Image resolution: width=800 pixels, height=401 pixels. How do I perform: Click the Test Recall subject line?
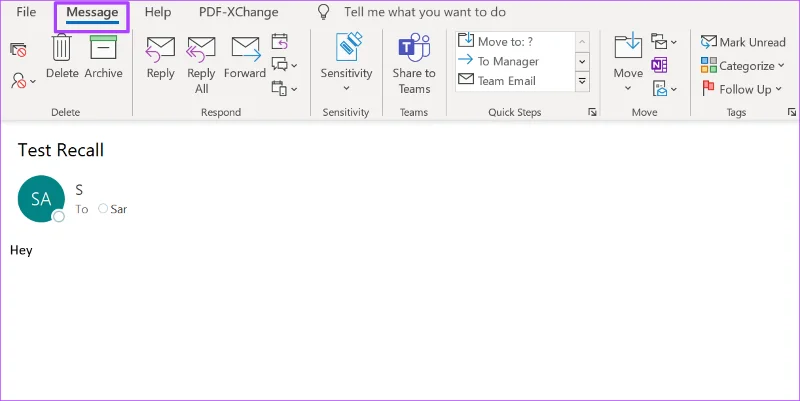point(61,150)
